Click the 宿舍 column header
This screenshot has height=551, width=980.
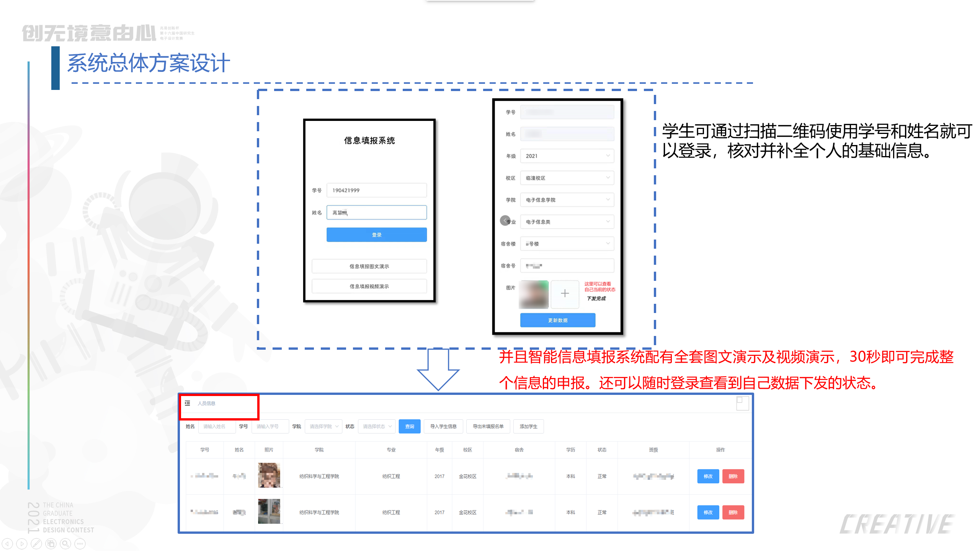click(519, 450)
